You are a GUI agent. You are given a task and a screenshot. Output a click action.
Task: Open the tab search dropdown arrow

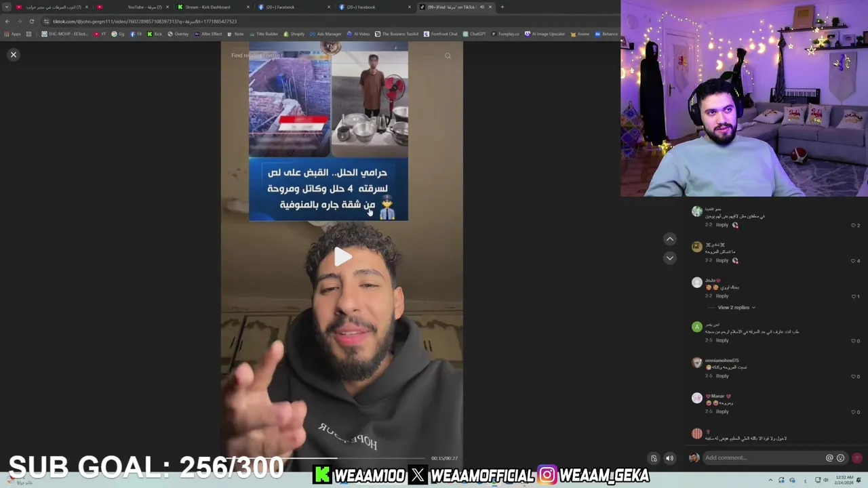pos(7,7)
